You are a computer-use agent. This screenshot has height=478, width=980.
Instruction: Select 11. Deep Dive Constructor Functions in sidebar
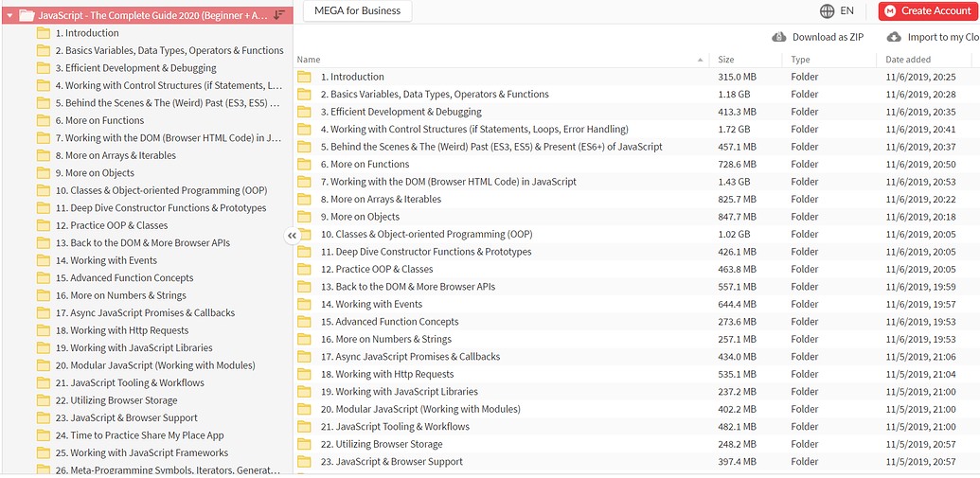click(161, 208)
